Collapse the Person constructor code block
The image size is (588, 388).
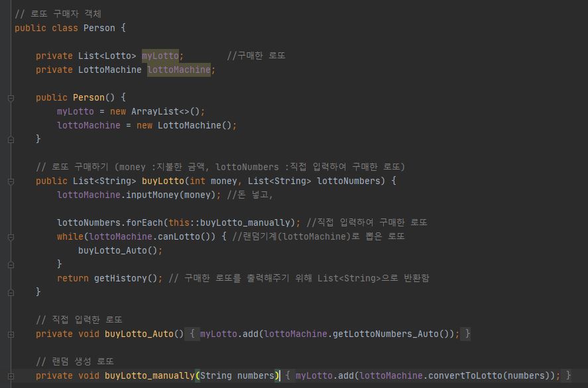coord(9,97)
